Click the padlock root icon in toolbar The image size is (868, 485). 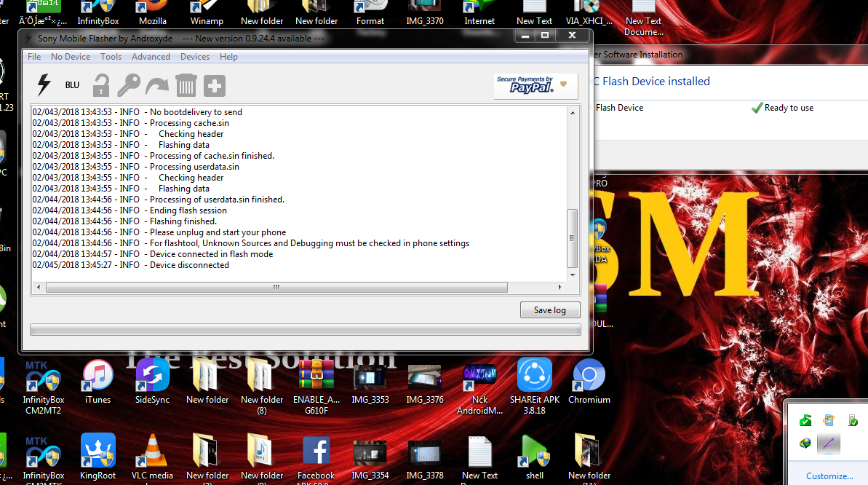click(x=100, y=85)
